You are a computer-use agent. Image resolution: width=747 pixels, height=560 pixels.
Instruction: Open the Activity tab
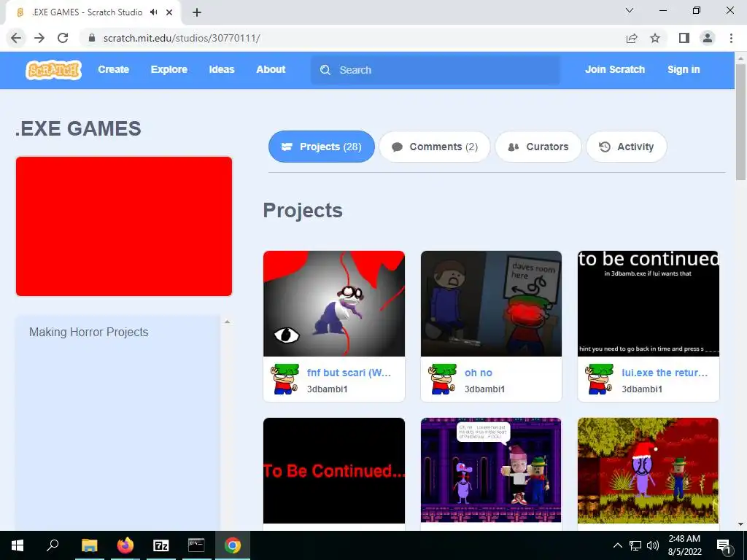626,147
